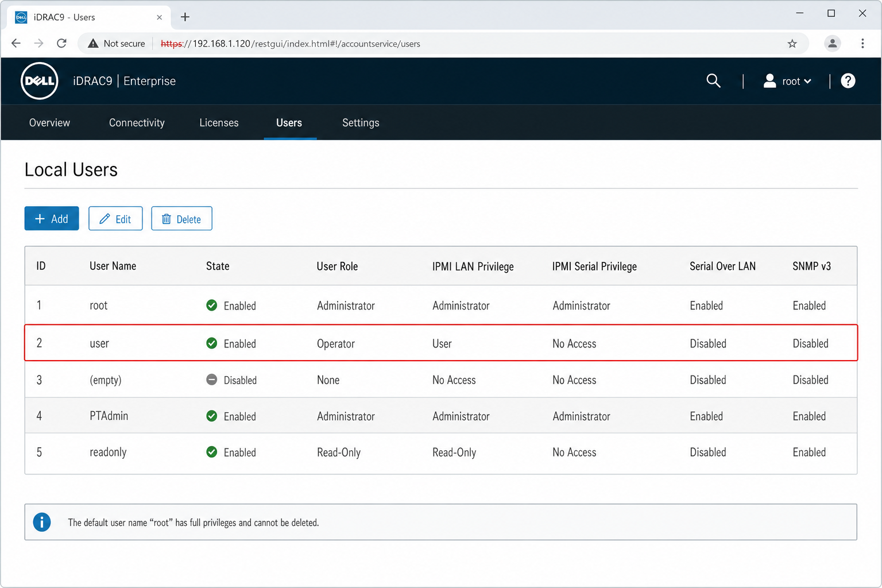Click the None role cell
This screenshot has height=588, width=882.
pyautogui.click(x=328, y=380)
